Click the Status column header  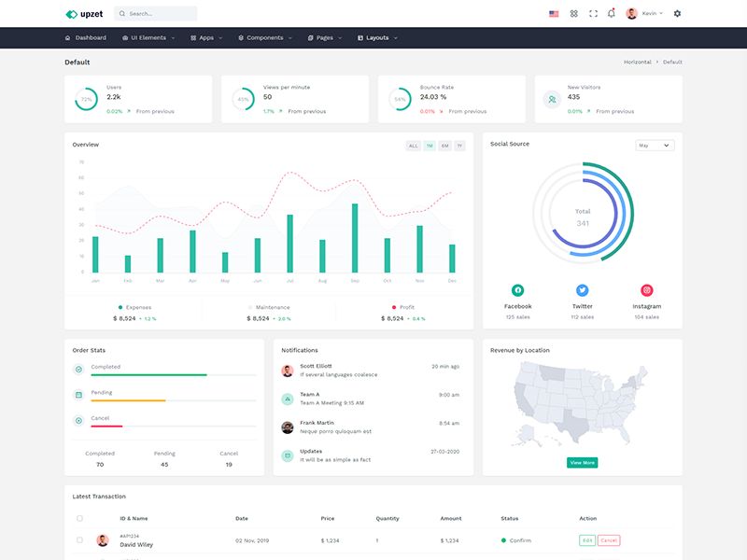509,518
